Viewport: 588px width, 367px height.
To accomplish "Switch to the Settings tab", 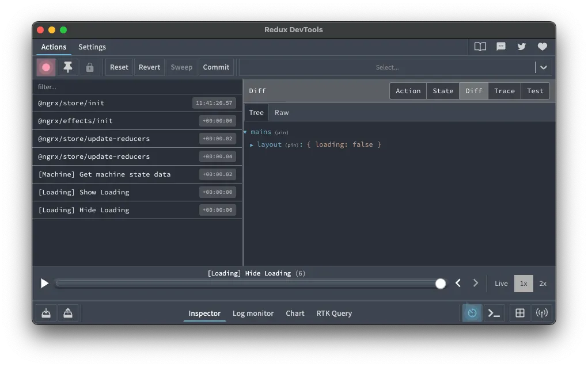I will (x=92, y=47).
